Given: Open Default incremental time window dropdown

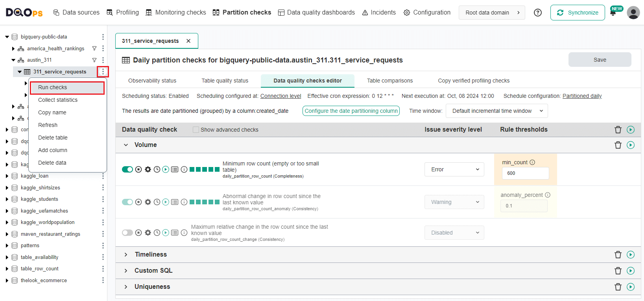Looking at the screenshot, I should pos(497,111).
